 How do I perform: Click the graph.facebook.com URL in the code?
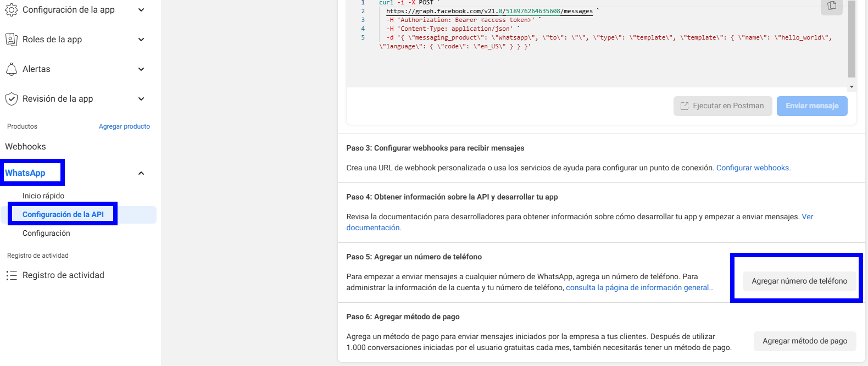489,11
